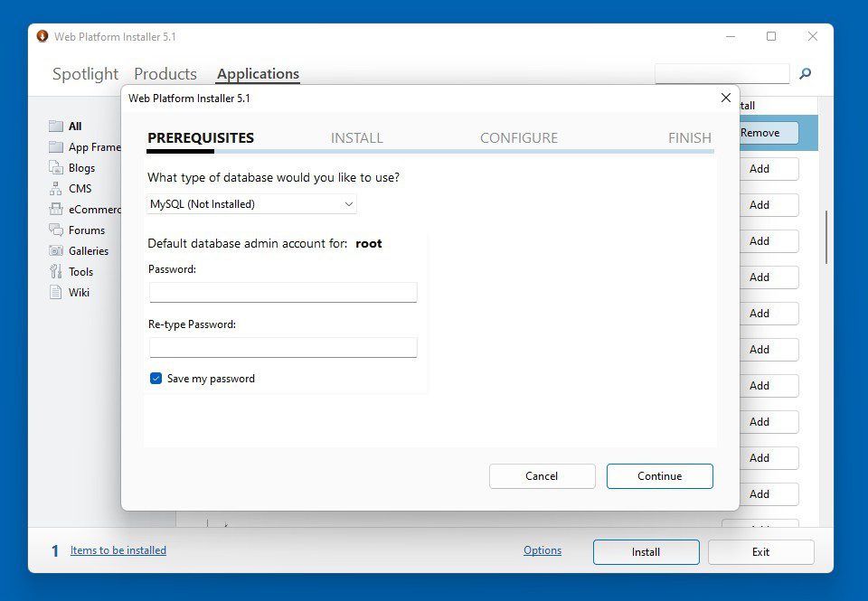868x601 pixels.
Task: Open the Galleries camera icon
Action: (x=54, y=250)
